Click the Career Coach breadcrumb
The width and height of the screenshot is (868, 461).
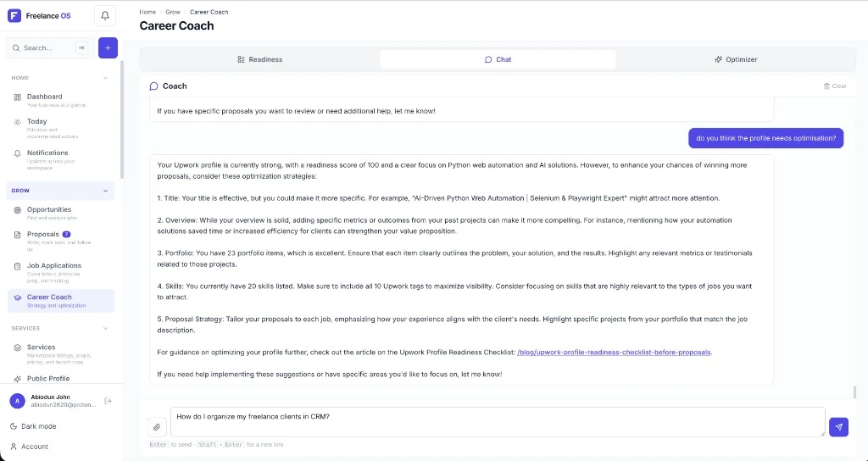pyautogui.click(x=209, y=12)
